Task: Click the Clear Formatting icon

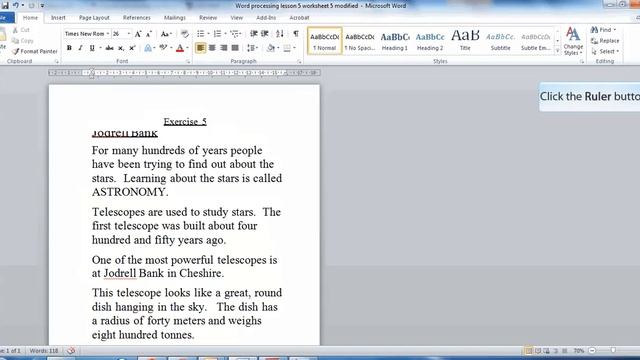Action: click(x=184, y=34)
